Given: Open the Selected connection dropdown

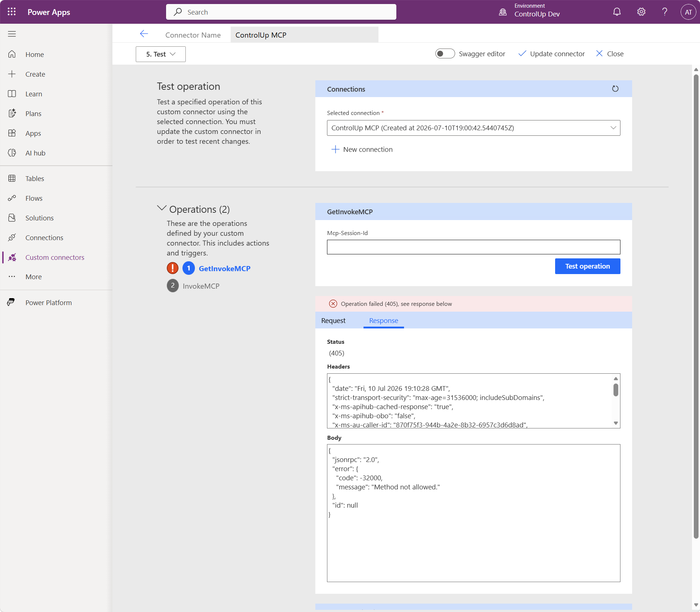Looking at the screenshot, I should tap(473, 128).
